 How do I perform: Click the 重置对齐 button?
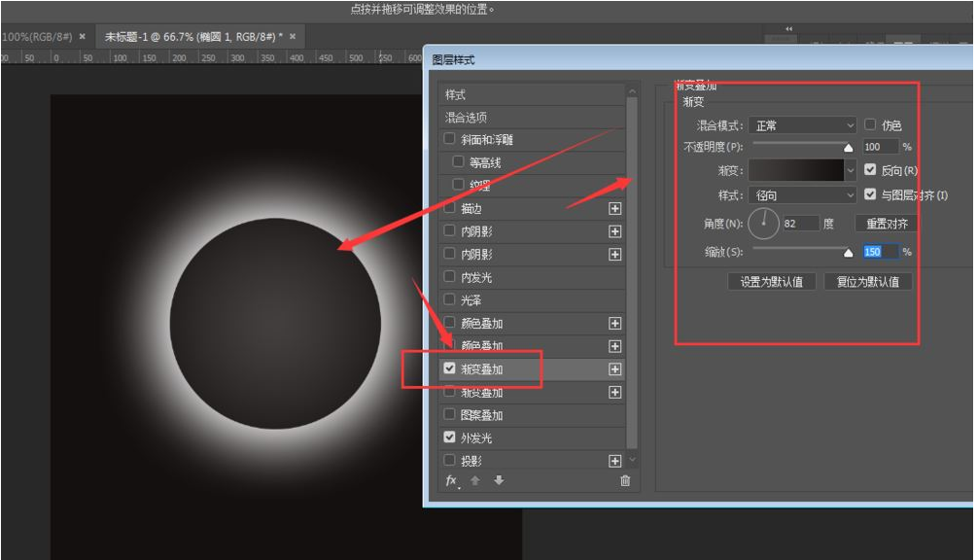(887, 224)
